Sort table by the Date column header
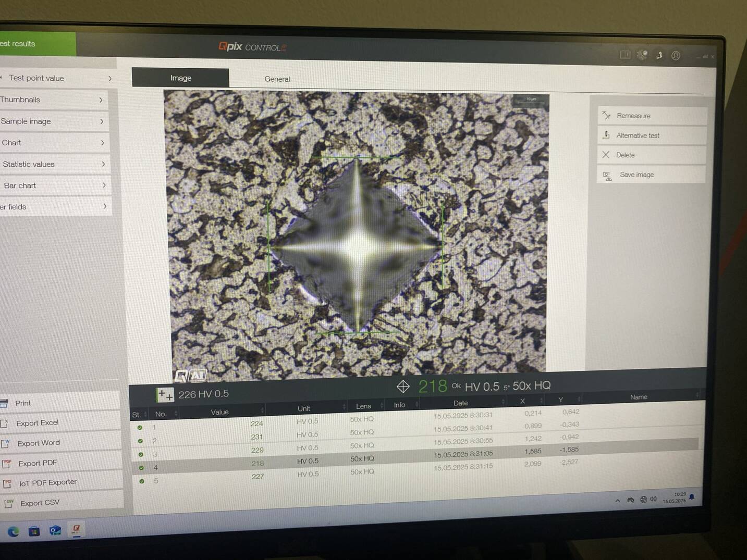Image resolution: width=747 pixels, height=560 pixels. point(460,403)
